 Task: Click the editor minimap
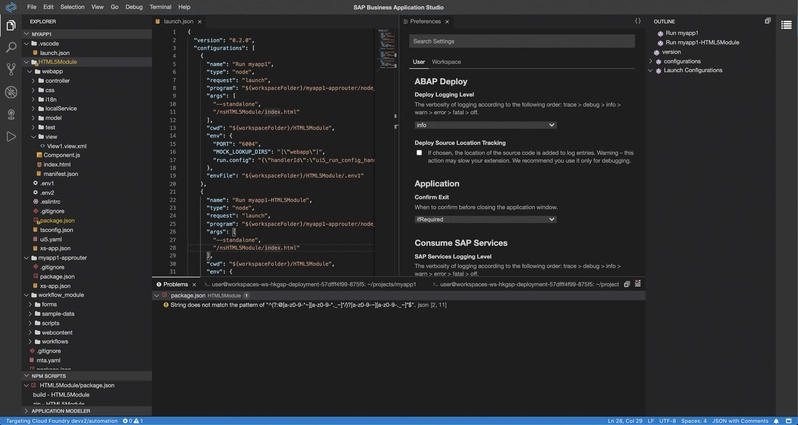point(387,48)
